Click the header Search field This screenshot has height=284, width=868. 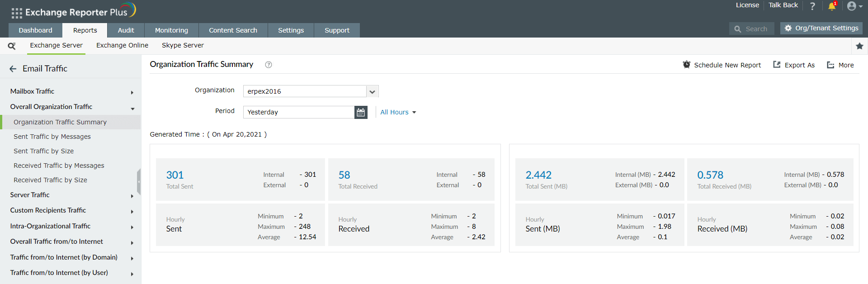tap(752, 29)
